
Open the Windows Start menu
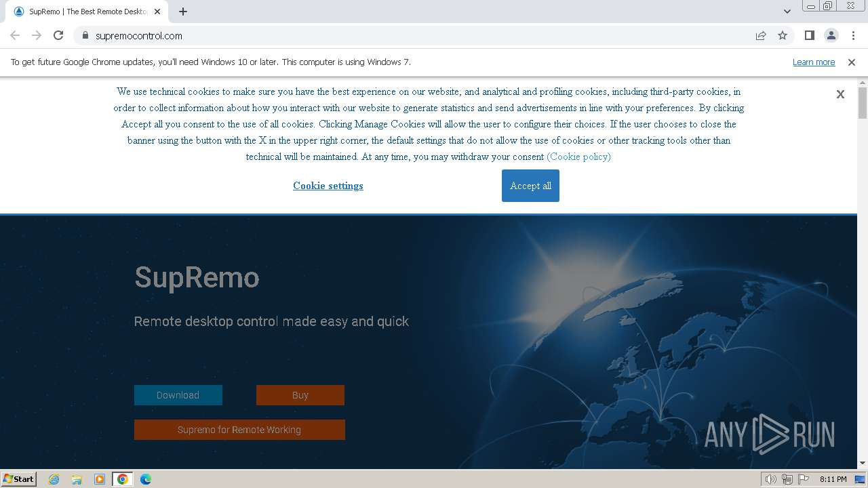(19, 479)
